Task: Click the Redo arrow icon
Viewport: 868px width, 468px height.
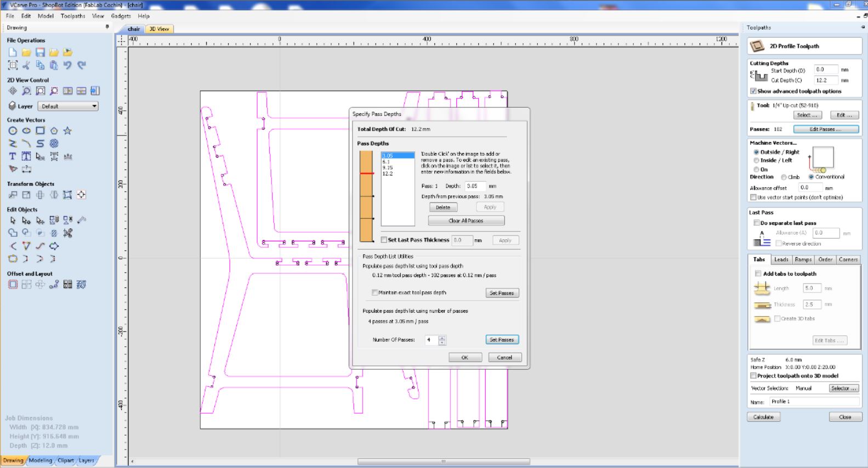Action: tap(81, 65)
